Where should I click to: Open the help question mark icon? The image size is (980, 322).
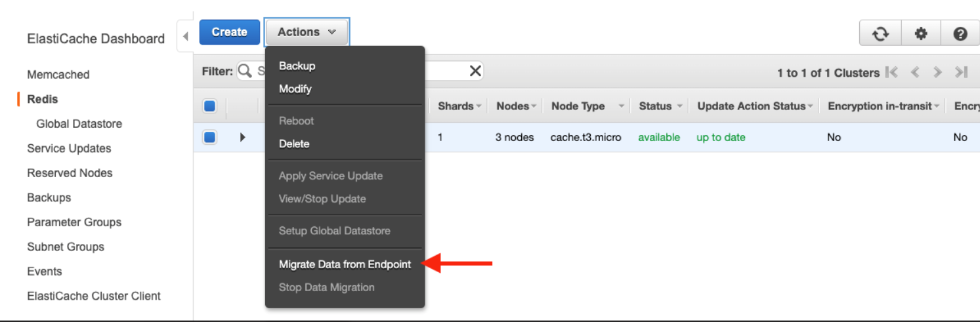960,33
